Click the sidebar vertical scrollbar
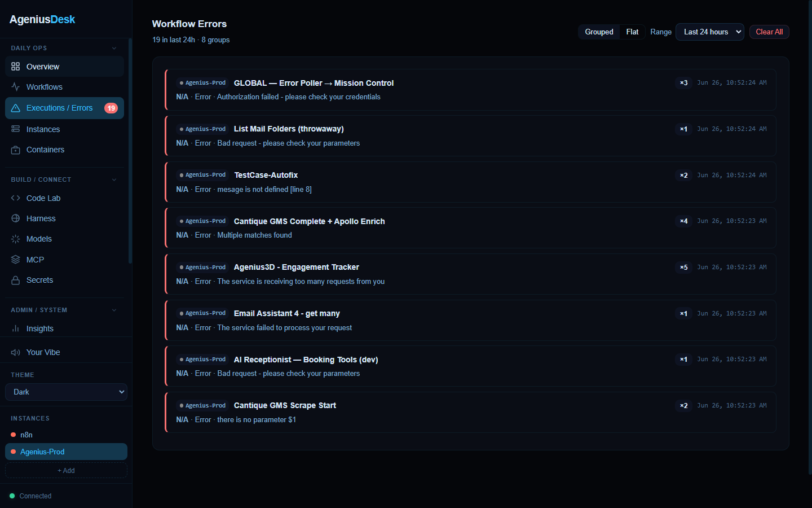The width and height of the screenshot is (812, 508). click(130, 151)
